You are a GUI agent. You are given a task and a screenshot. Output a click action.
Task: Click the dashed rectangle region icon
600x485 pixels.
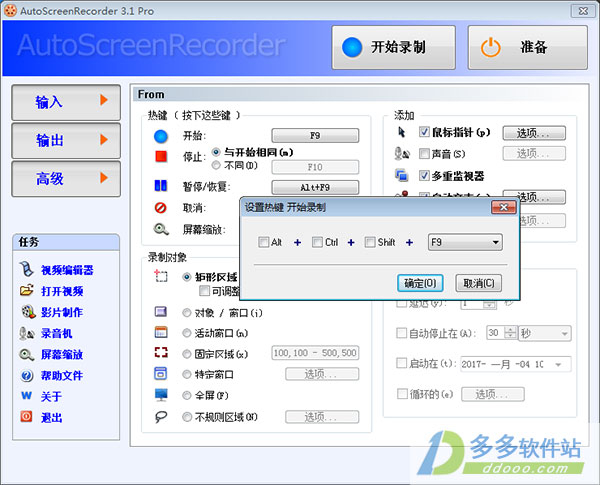click(161, 276)
